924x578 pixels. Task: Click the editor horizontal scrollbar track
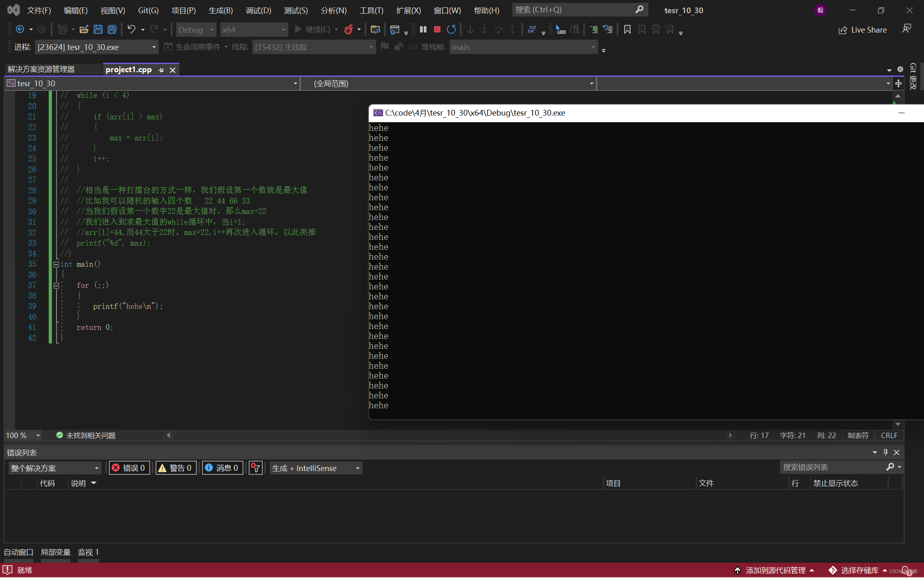point(449,435)
